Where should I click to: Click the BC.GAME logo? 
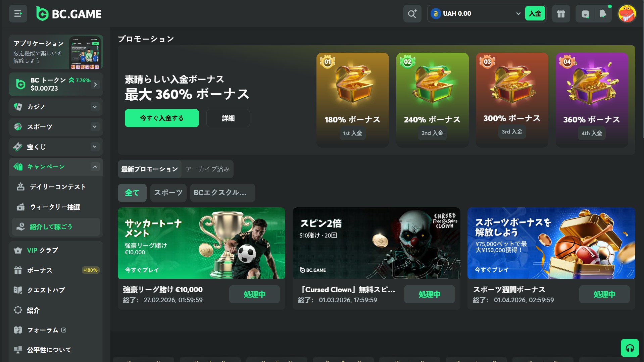click(69, 14)
